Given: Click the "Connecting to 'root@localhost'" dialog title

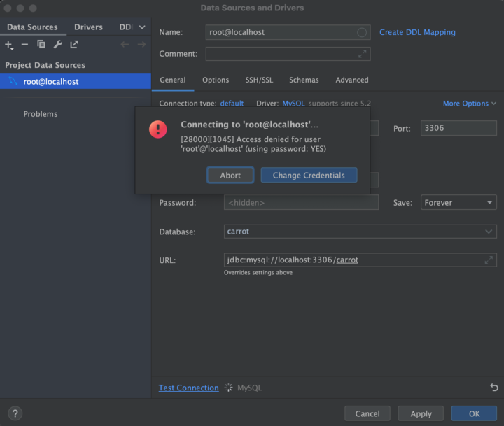Looking at the screenshot, I should (249, 125).
